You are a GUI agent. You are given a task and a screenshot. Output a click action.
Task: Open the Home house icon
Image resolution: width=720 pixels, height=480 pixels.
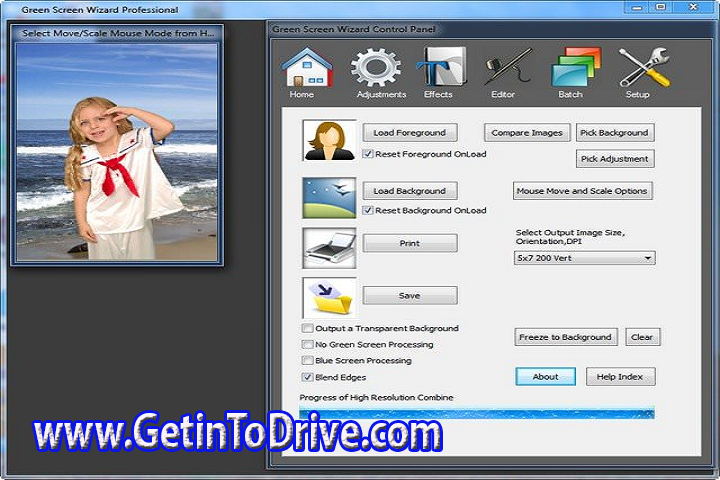pos(307,68)
